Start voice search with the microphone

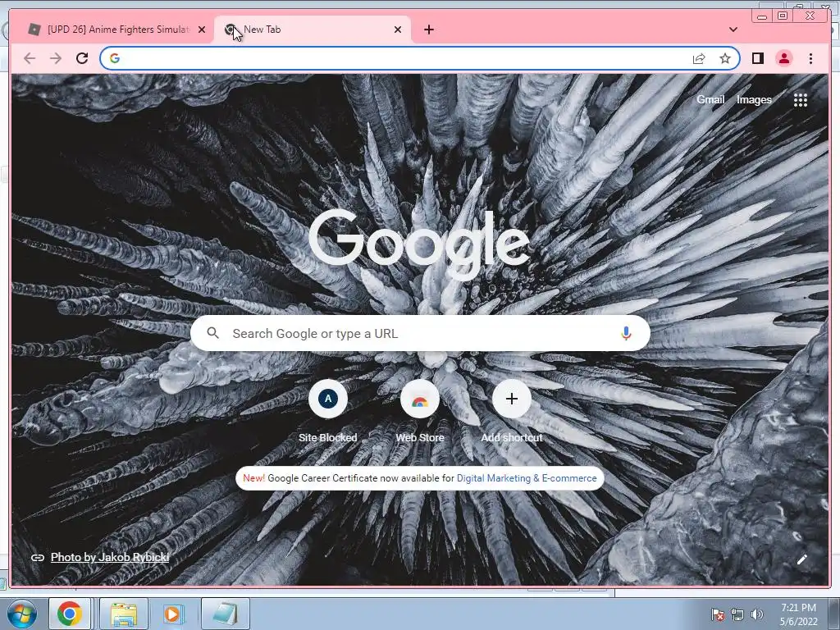626,333
